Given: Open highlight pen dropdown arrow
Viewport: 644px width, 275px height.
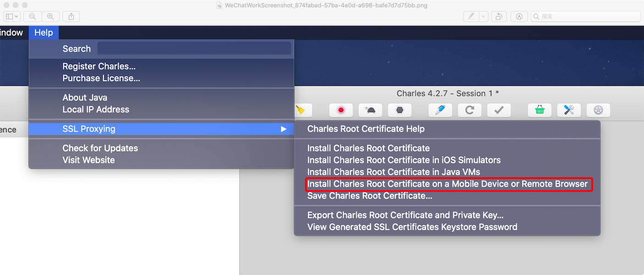Looking at the screenshot, I should [483, 16].
